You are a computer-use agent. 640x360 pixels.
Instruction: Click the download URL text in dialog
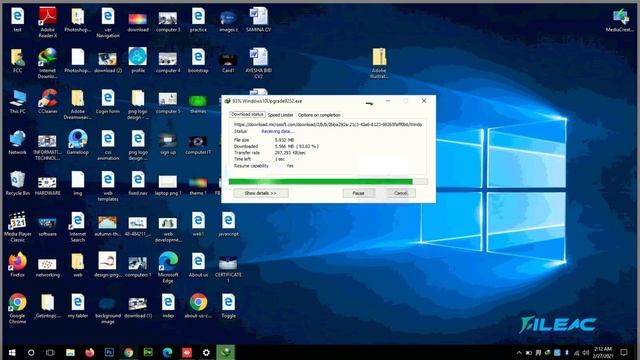328,124
